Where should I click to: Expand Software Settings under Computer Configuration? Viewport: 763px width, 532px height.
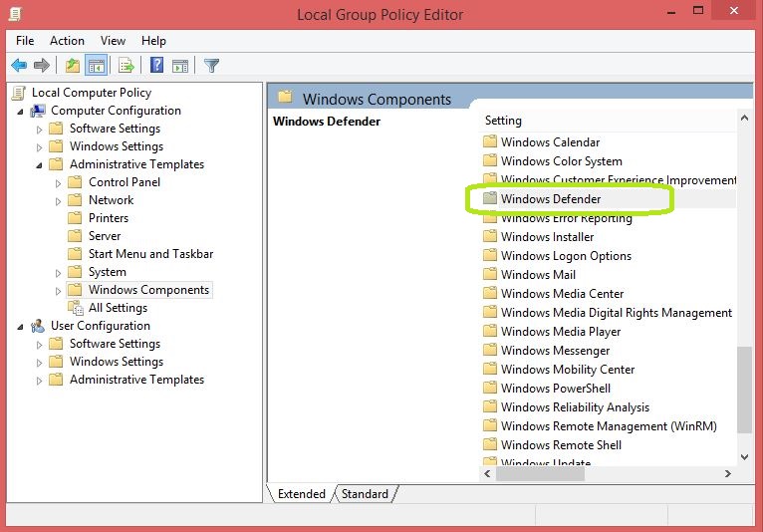coord(40,130)
